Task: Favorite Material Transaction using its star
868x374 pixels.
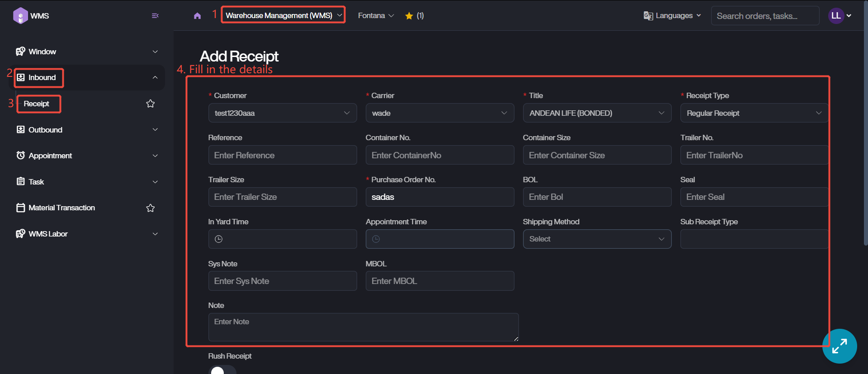Action: coord(151,208)
